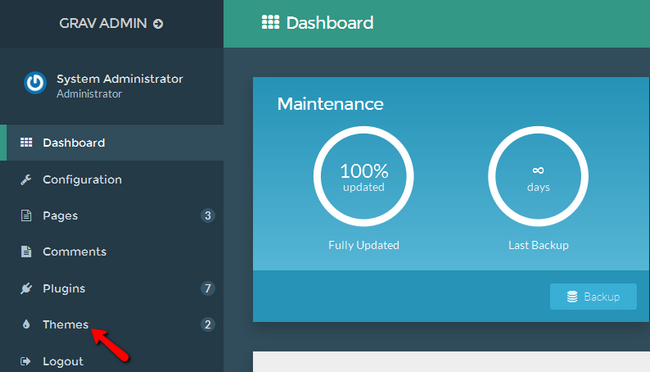This screenshot has height=372, width=650.
Task: Click the Fully Updated label
Action: [x=364, y=245]
